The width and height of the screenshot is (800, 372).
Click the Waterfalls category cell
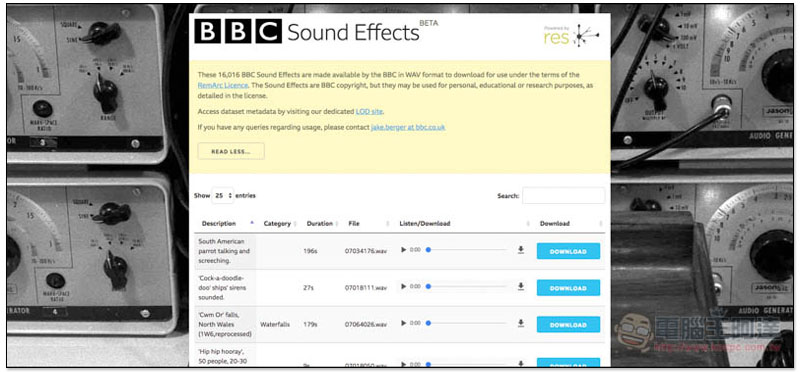coord(276,325)
